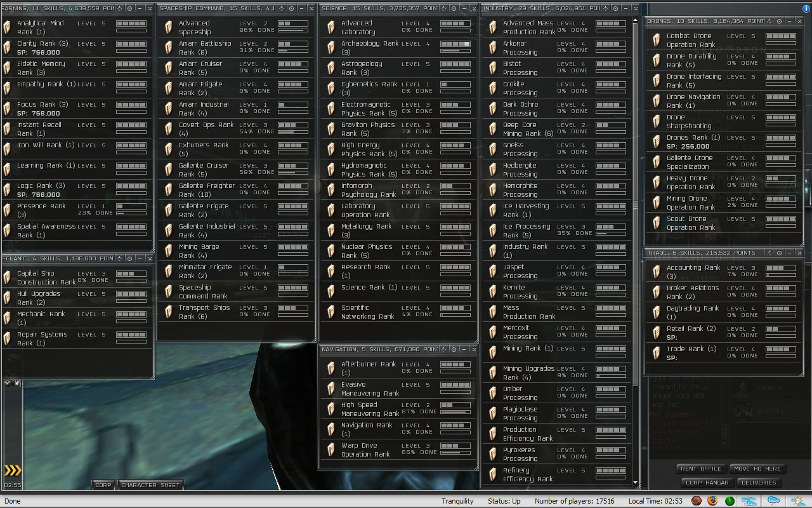Toggle round pin icon in Navigation window header
The height and width of the screenshot is (508, 812).
click(454, 349)
